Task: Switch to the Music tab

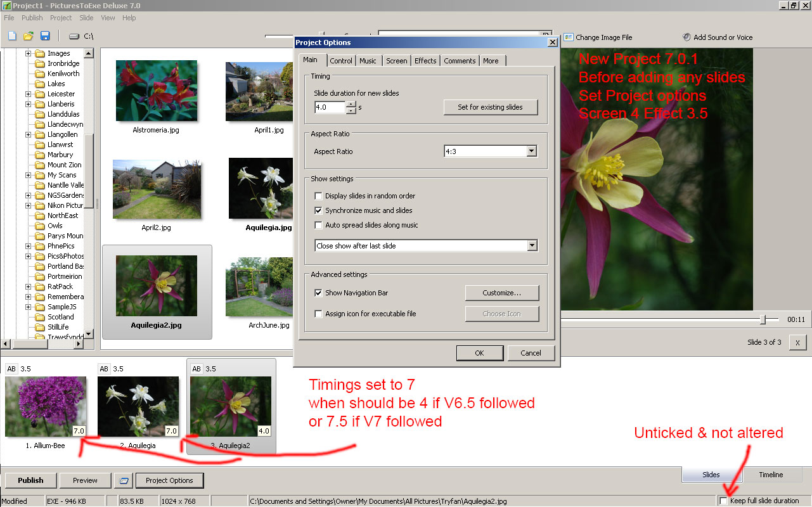Action: pyautogui.click(x=368, y=61)
